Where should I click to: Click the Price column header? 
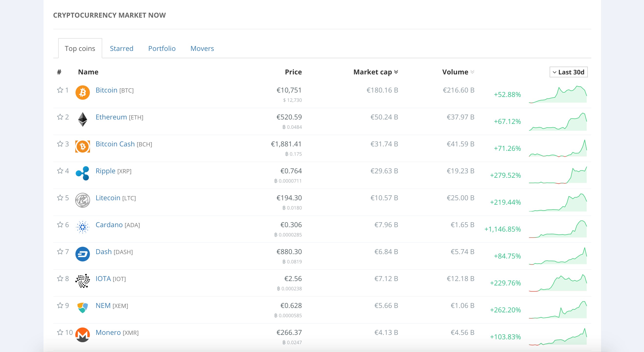293,72
